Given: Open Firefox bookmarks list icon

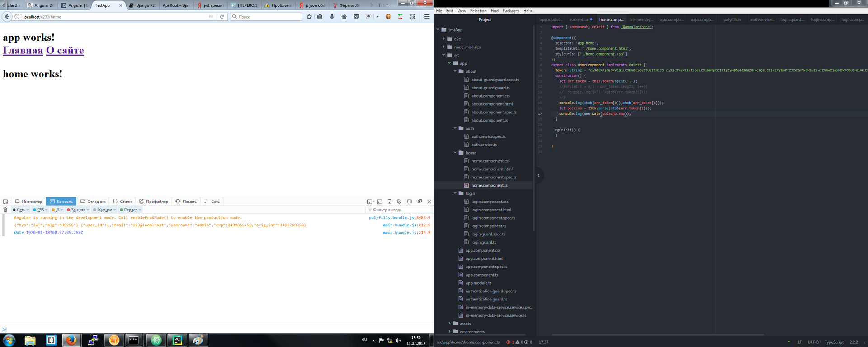Looking at the screenshot, I should [x=320, y=17].
